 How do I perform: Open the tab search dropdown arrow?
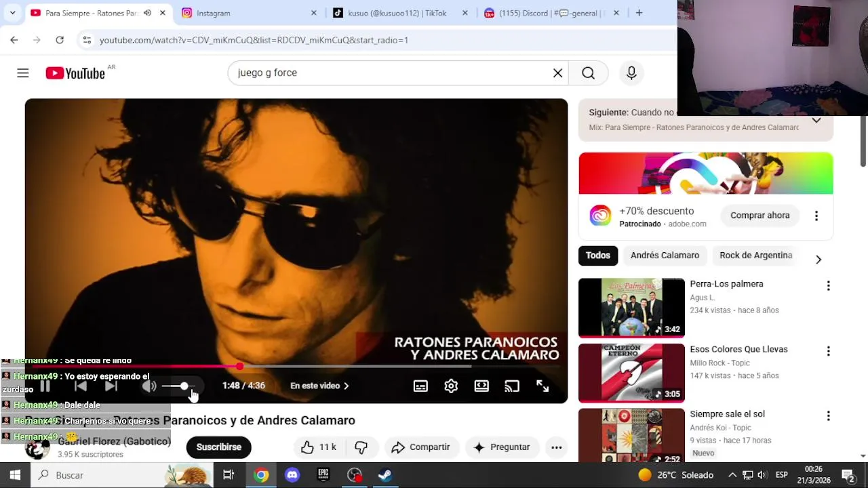pos(12,13)
